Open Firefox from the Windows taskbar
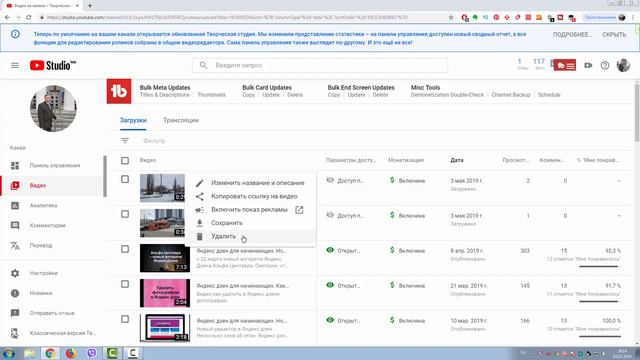 click(71, 353)
